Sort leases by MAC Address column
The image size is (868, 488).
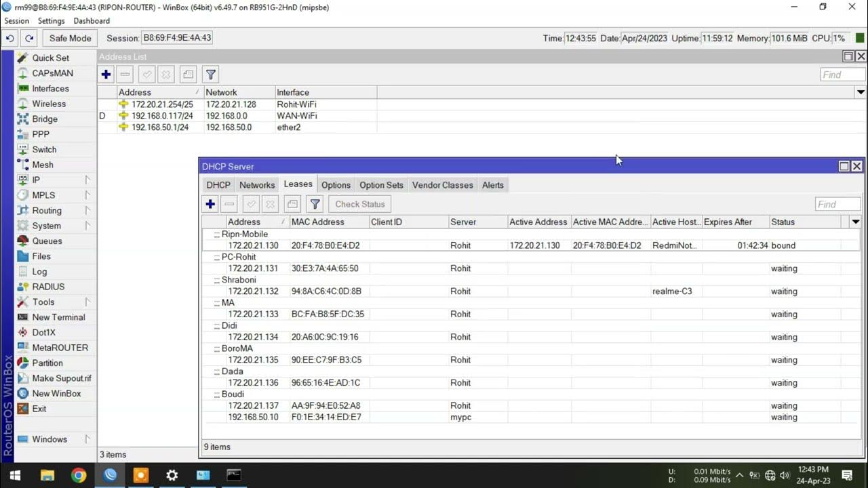[x=328, y=222]
